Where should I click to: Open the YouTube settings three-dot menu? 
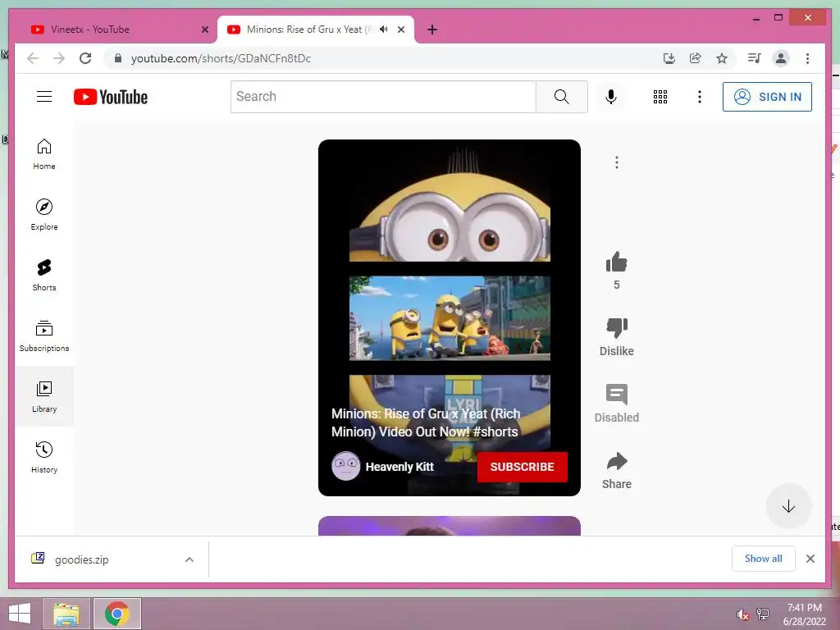pos(699,97)
